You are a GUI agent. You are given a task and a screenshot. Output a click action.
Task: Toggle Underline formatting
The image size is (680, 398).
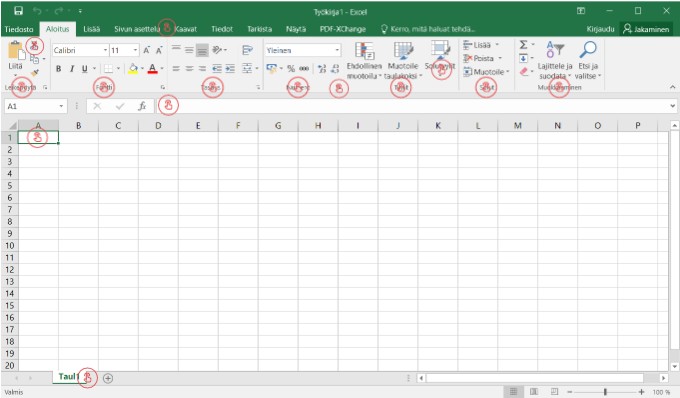click(x=85, y=69)
